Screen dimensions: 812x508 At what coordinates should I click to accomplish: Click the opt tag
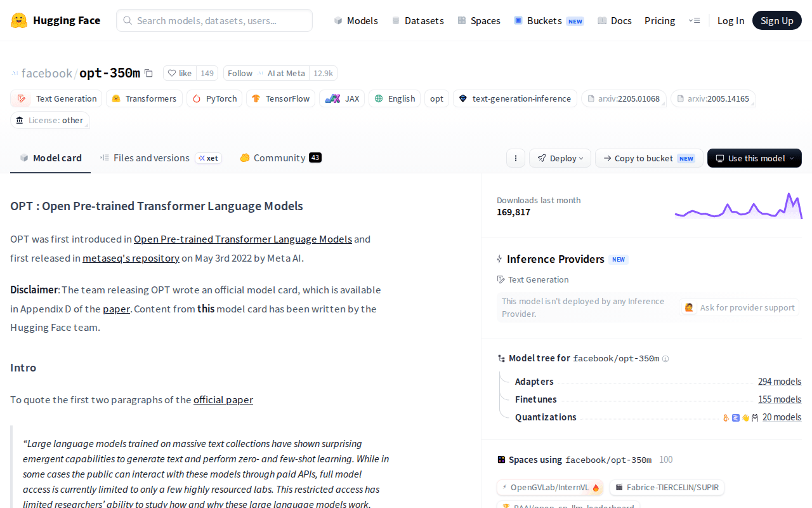pyautogui.click(x=437, y=98)
